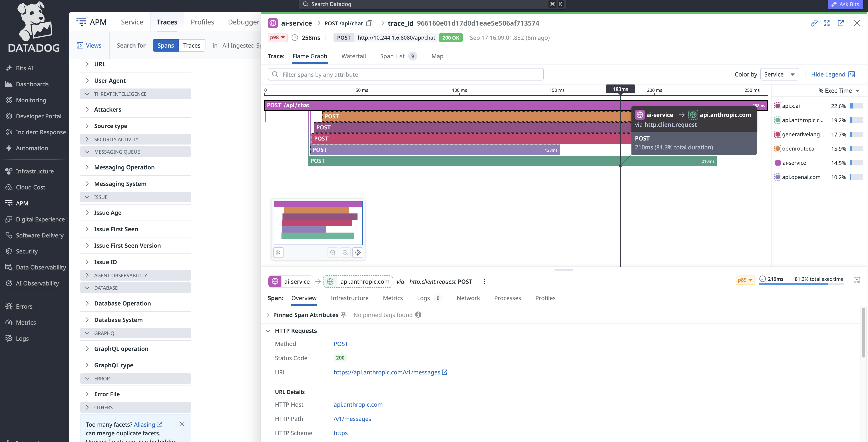Open the span Network tab

pyautogui.click(x=468, y=298)
